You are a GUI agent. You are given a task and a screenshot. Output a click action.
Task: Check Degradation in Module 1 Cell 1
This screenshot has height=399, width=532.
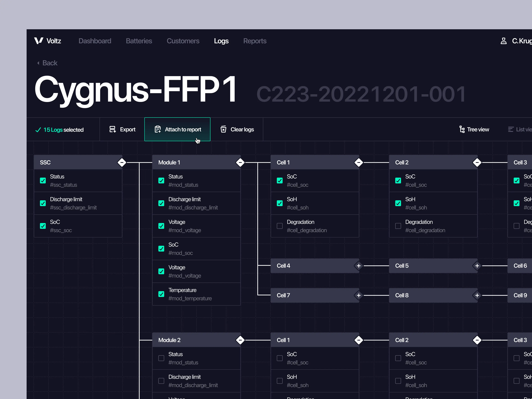tap(280, 226)
